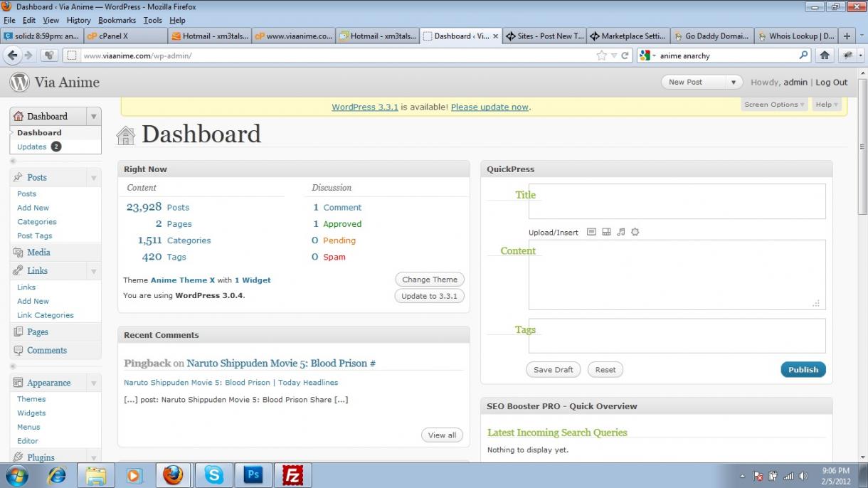Click inside QuickPress Tags field
The image size is (868, 488).
[677, 336]
